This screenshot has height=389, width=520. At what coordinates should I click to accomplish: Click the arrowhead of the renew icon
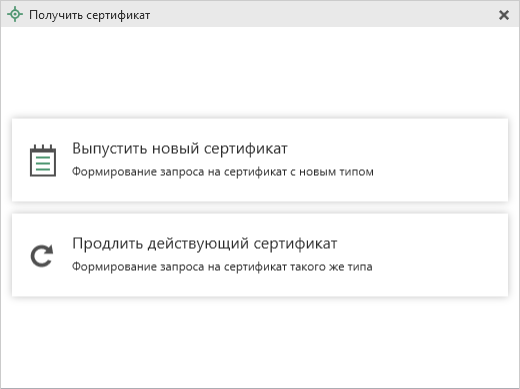(x=49, y=250)
